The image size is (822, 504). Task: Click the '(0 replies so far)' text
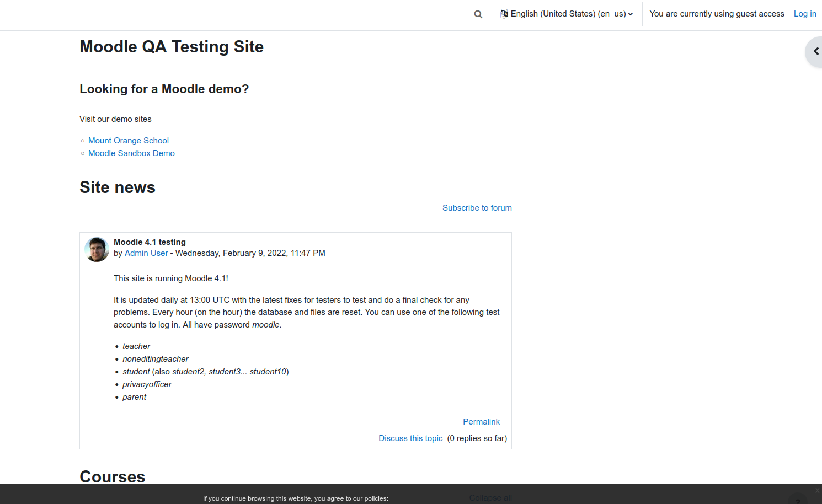pos(477,438)
